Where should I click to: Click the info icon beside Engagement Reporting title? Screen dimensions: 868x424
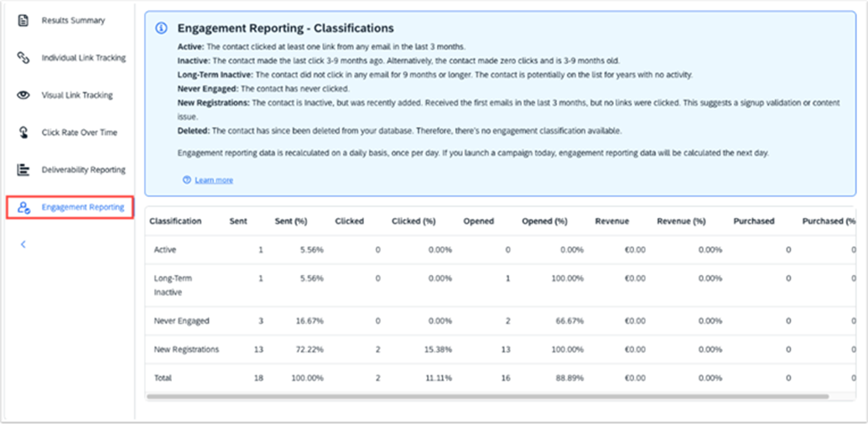(x=161, y=28)
